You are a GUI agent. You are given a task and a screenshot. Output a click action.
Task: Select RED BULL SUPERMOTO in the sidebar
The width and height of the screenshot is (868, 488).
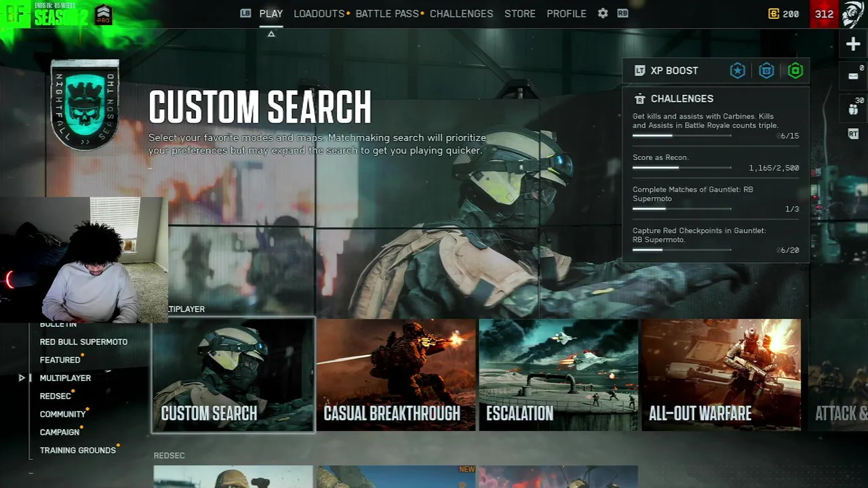click(x=83, y=342)
